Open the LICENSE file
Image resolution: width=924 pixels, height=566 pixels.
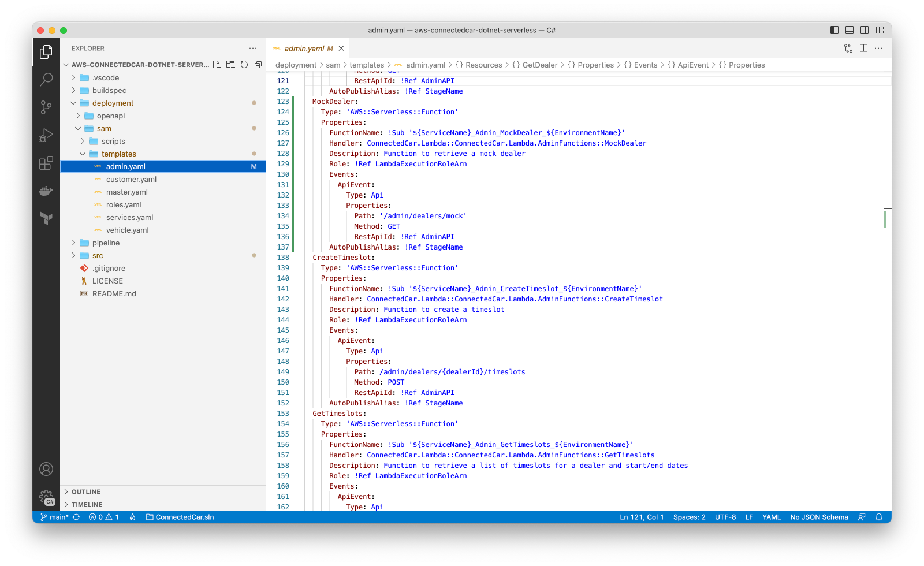pos(163,281)
